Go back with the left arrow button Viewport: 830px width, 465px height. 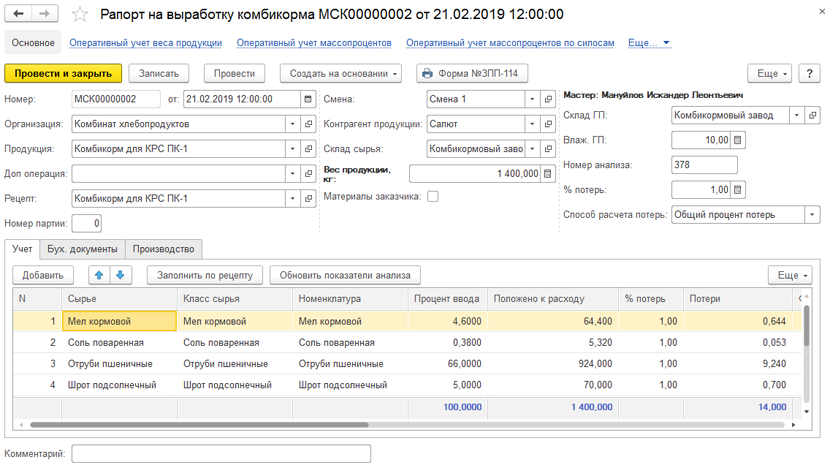19,14
